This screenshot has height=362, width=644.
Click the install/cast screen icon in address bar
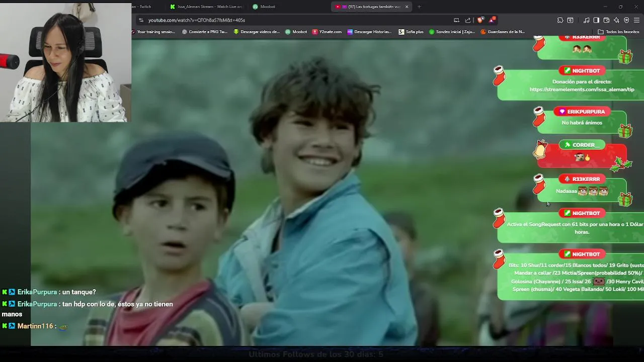456,20
